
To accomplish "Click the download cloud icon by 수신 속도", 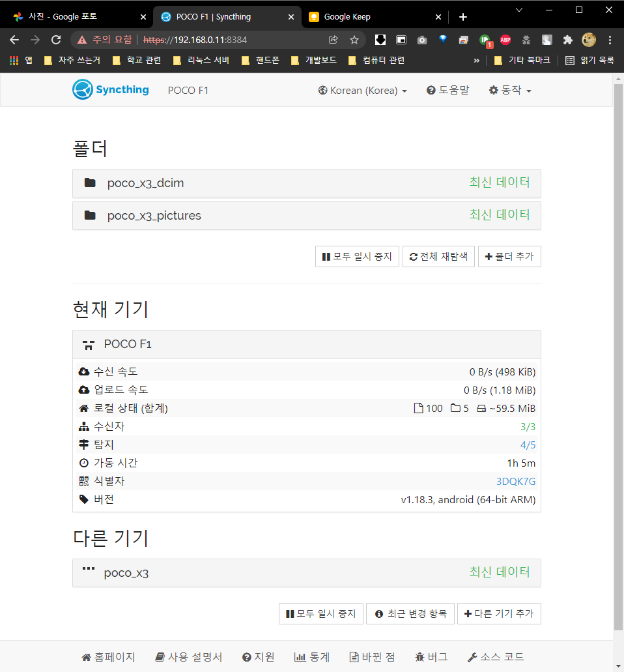I will pos(84,372).
